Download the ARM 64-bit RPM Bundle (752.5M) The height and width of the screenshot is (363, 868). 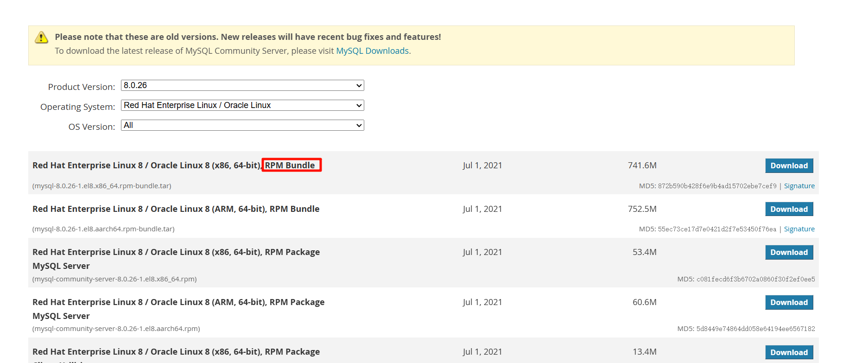[x=789, y=209]
